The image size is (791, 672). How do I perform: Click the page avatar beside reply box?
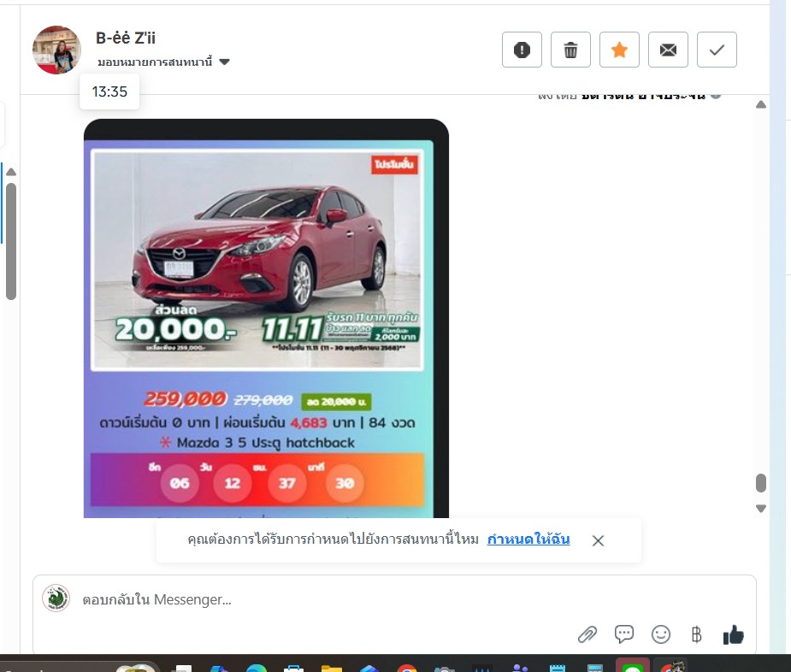(56, 598)
